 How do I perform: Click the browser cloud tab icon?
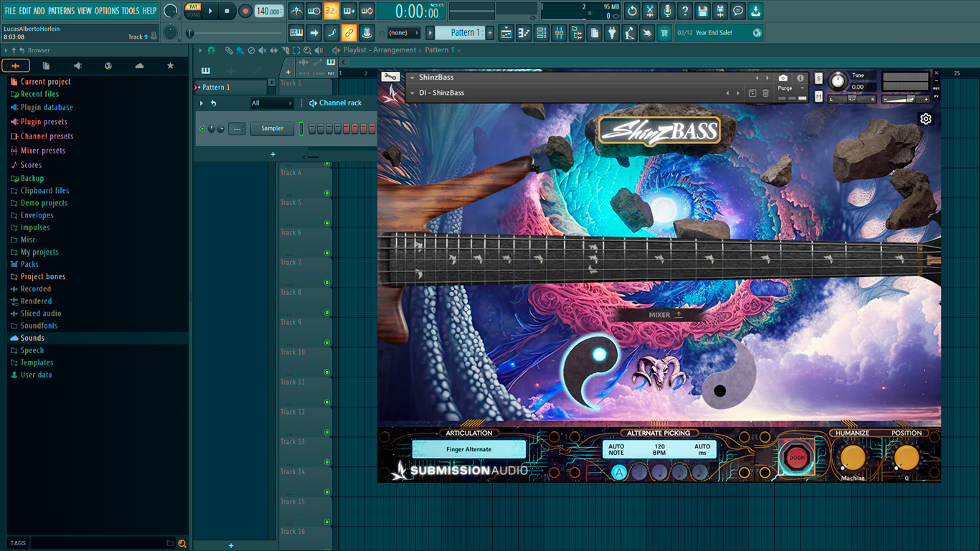coord(139,65)
